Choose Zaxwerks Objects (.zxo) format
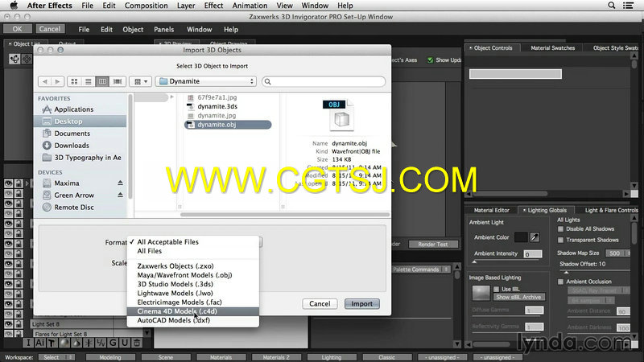This screenshot has height=362, width=644. [x=193, y=266]
